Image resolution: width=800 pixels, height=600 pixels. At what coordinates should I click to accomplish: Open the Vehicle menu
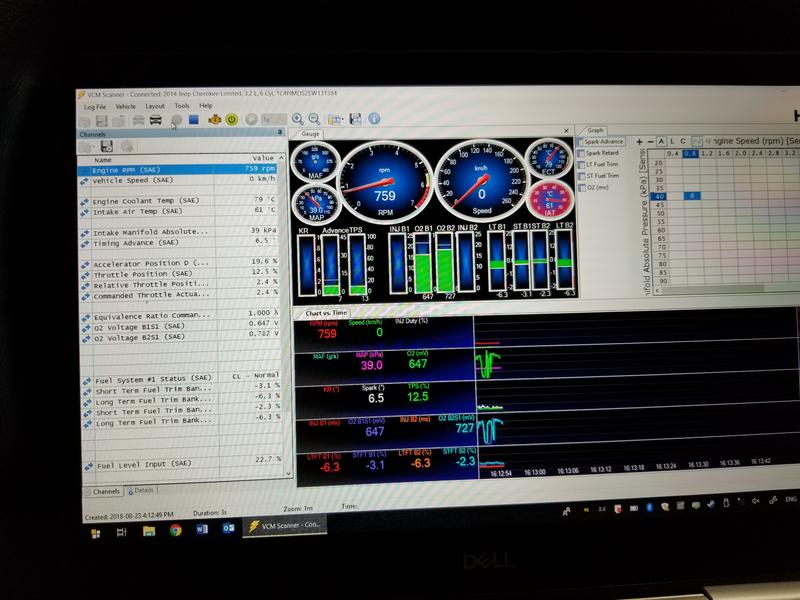pyautogui.click(x=126, y=107)
